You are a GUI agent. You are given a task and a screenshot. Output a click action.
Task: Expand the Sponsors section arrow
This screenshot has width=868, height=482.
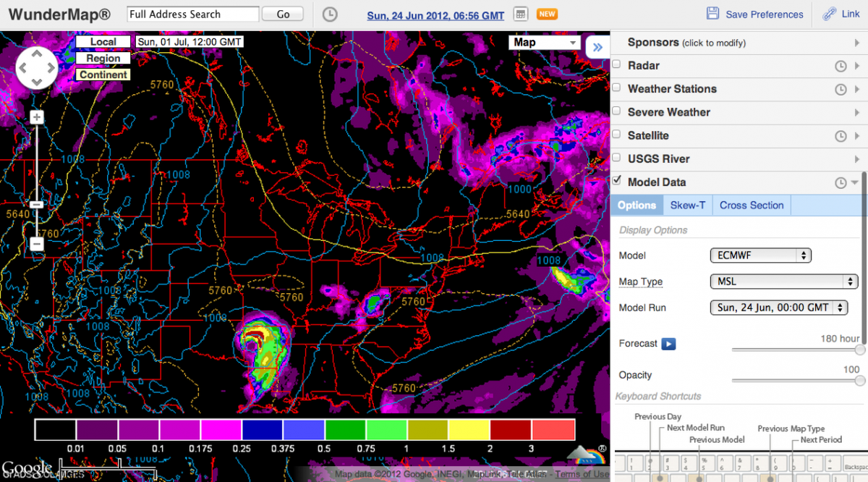coord(856,43)
